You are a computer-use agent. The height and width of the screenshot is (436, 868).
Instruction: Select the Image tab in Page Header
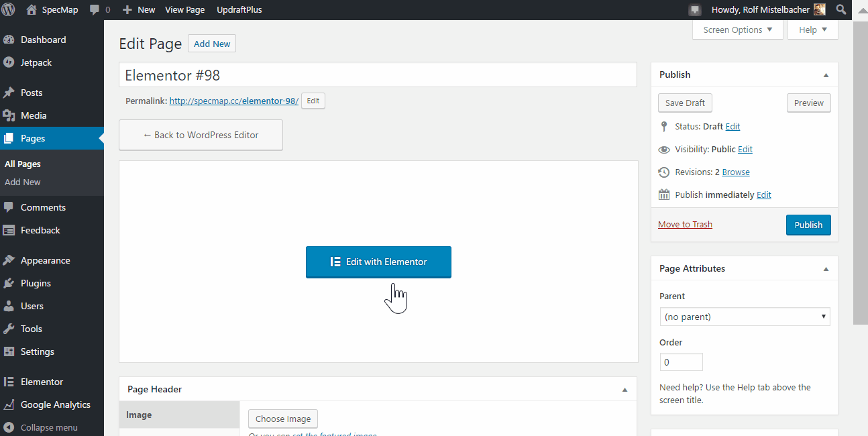click(179, 415)
